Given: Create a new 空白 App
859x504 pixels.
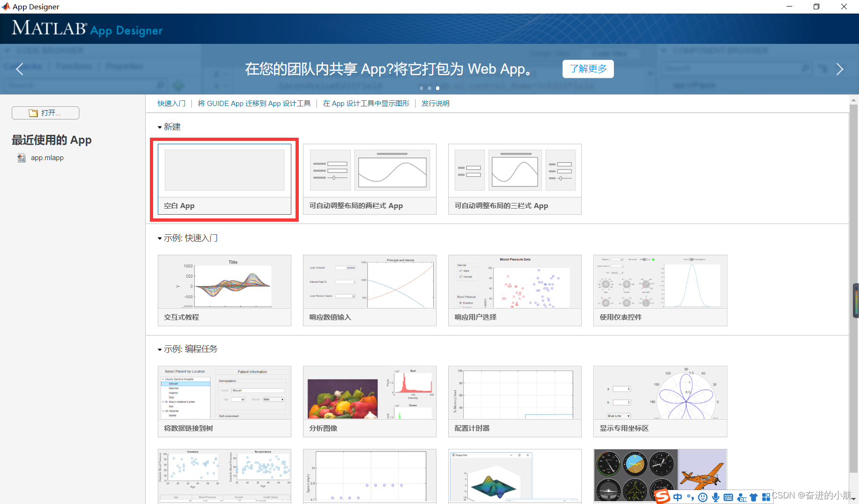Looking at the screenshot, I should [x=225, y=179].
